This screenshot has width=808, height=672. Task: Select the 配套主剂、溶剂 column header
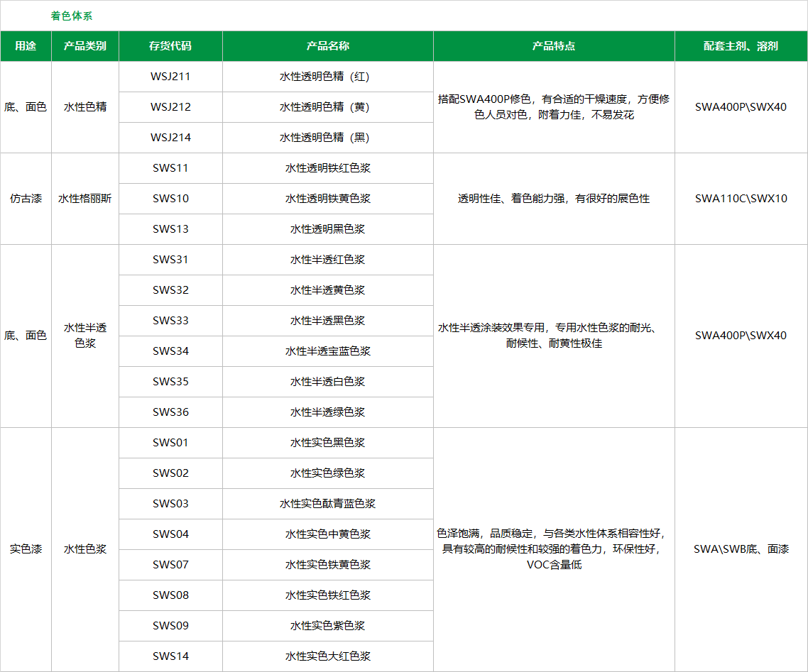tap(741, 46)
